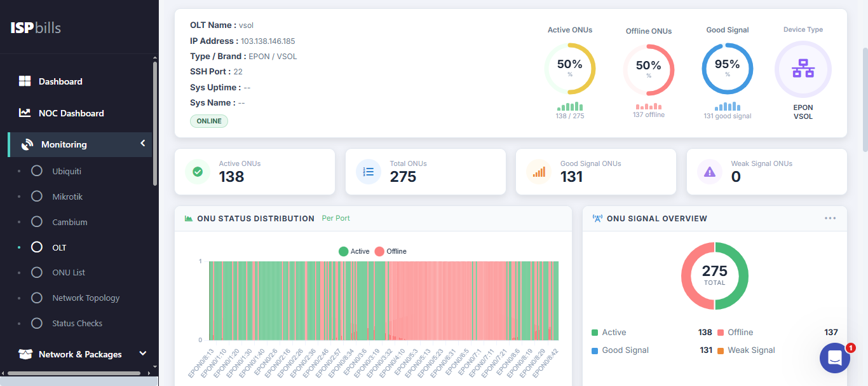Open the chat support bubble
Screen dimensions: 868x386
(x=834, y=358)
